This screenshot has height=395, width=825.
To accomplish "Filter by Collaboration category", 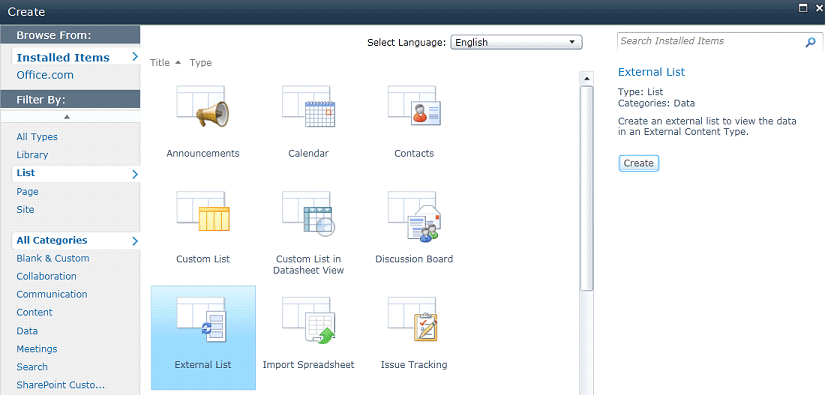I will pos(46,276).
